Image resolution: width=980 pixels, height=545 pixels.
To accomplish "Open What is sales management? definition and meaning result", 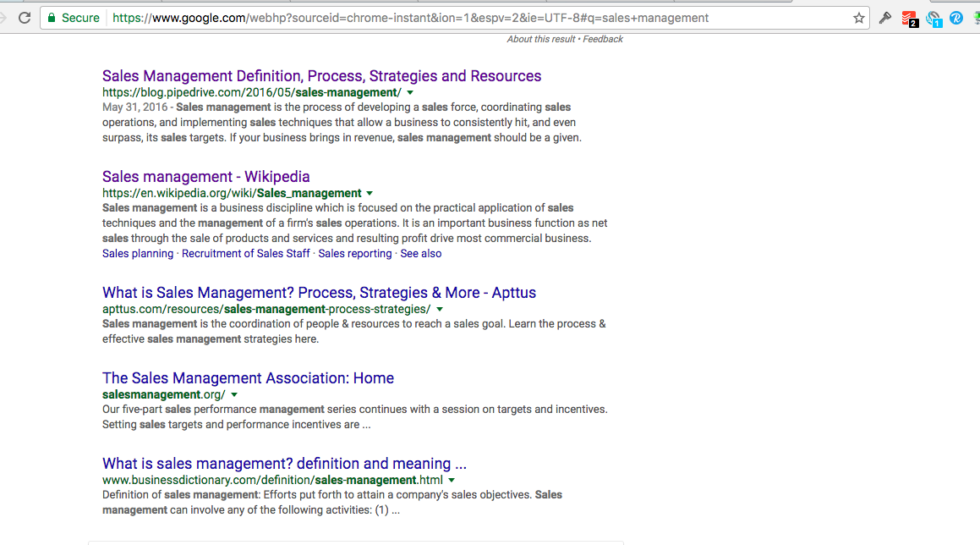I will pos(284,464).
